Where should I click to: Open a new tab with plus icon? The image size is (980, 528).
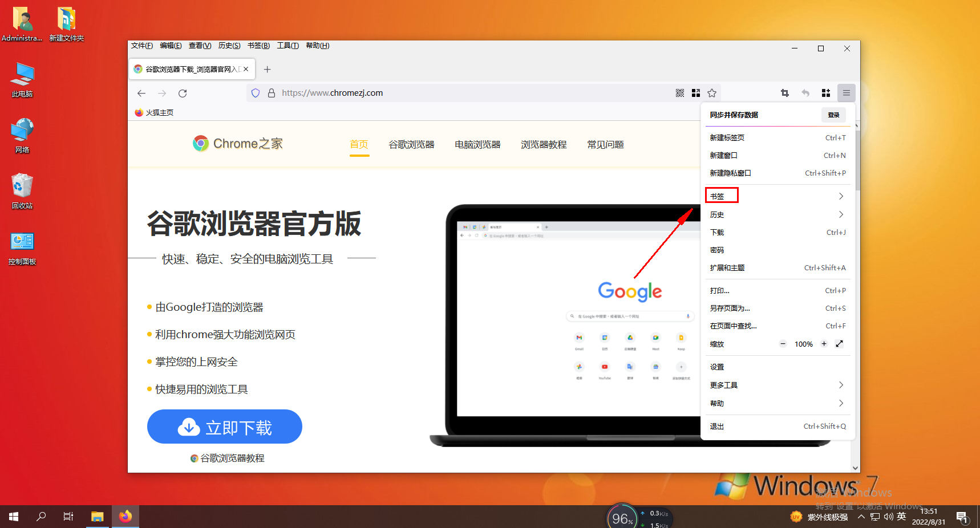(x=267, y=69)
